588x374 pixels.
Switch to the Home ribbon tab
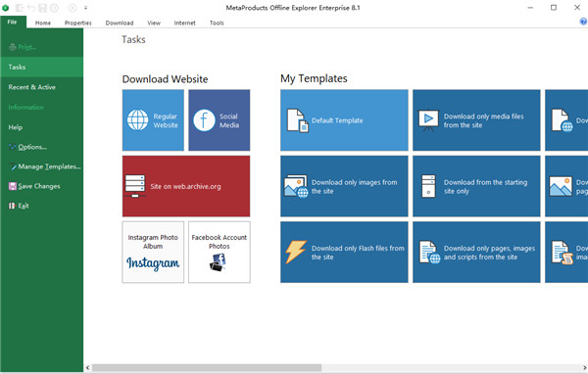[x=43, y=23]
